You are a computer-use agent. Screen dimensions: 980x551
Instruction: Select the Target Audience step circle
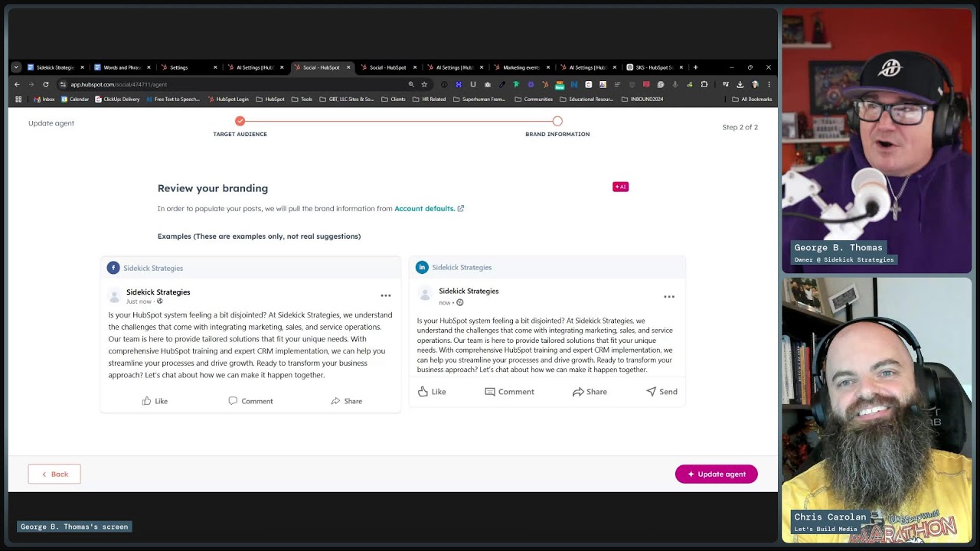pyautogui.click(x=240, y=121)
